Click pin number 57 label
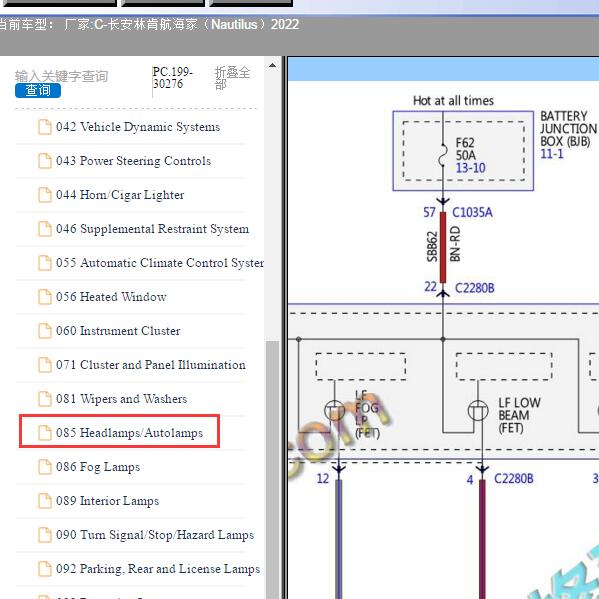This screenshot has height=599, width=599. 429,212
